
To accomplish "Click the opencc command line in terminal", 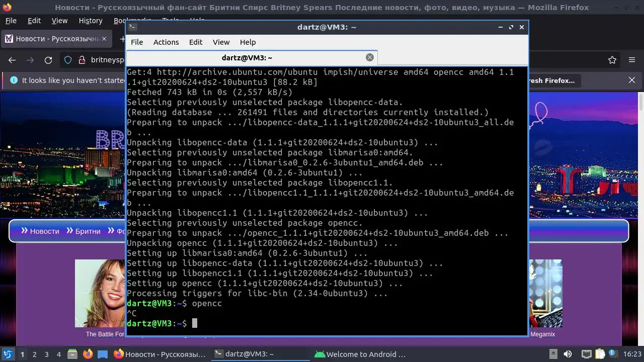I will [x=174, y=303].
